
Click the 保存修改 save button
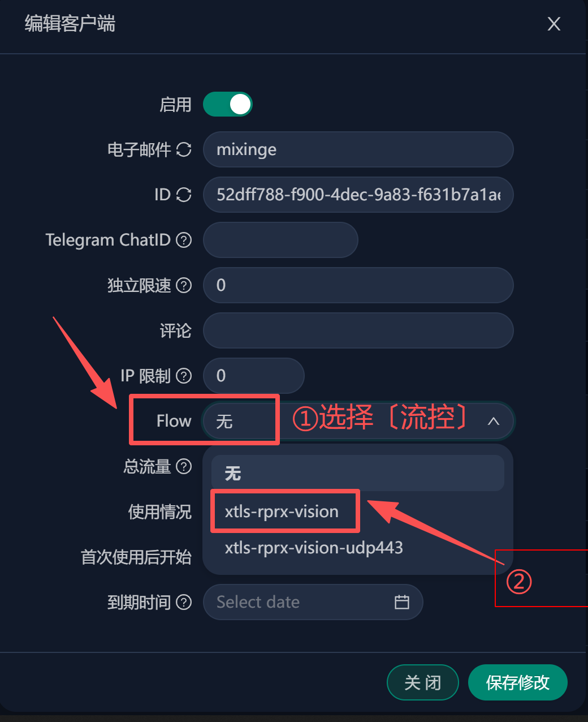pos(518,682)
